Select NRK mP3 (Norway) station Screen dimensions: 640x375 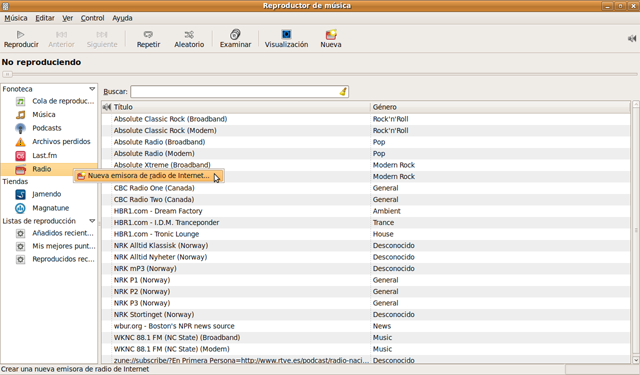point(366,268)
